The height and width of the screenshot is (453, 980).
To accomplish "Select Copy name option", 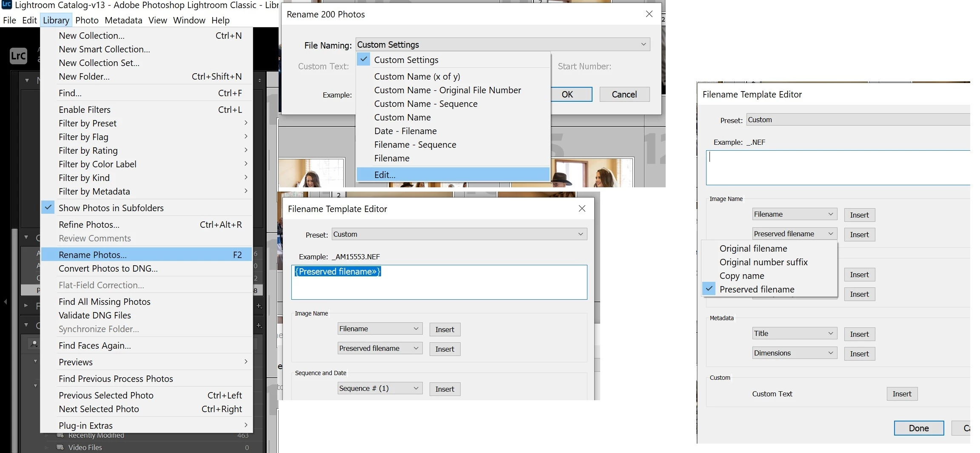I will coord(769,276).
